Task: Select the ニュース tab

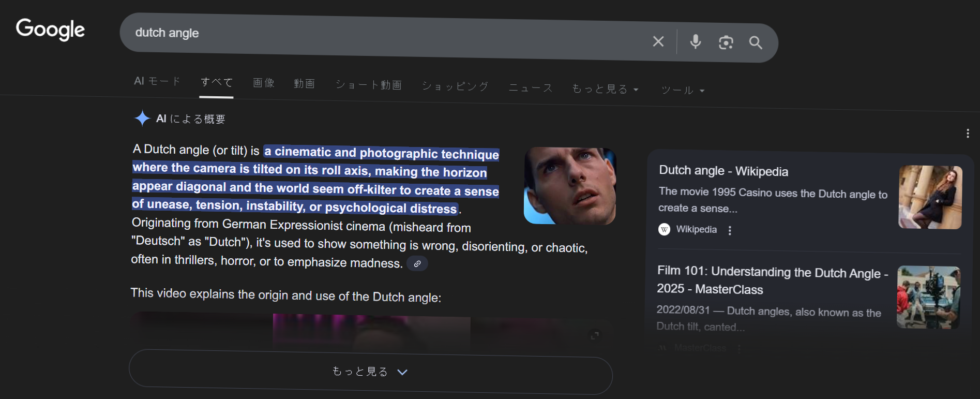Action: pos(531,88)
